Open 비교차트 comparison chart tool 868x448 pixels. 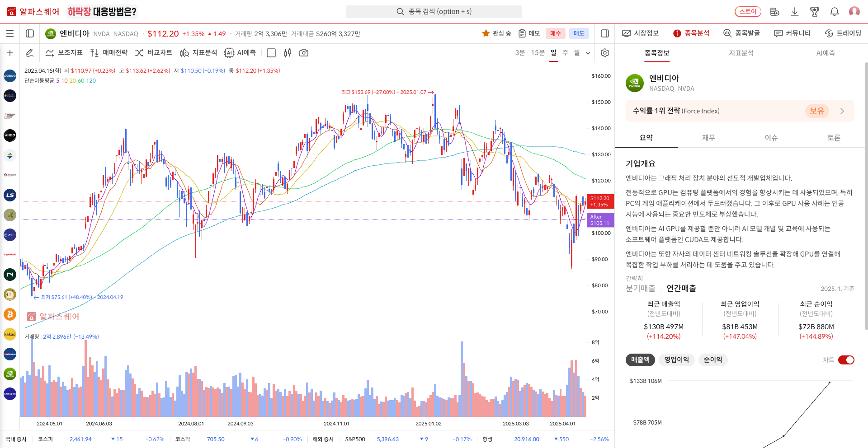click(x=154, y=53)
